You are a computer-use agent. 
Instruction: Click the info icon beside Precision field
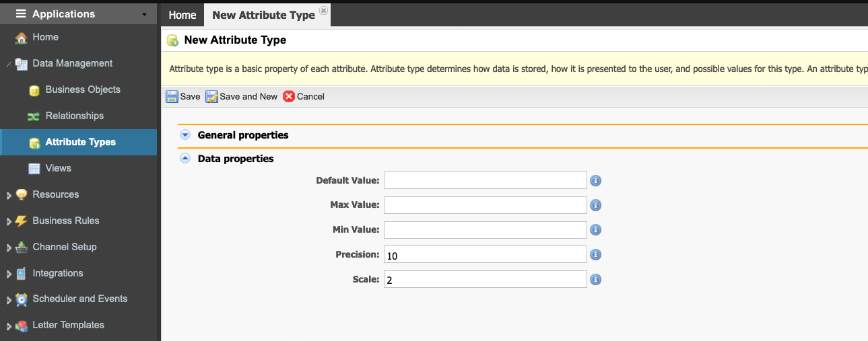[x=595, y=255]
